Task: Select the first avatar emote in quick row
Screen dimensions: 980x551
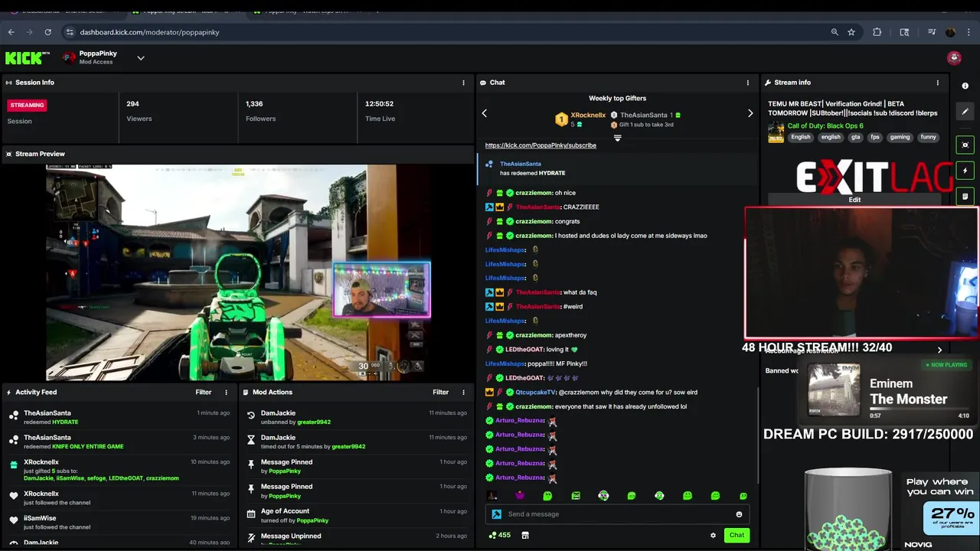Action: point(492,496)
